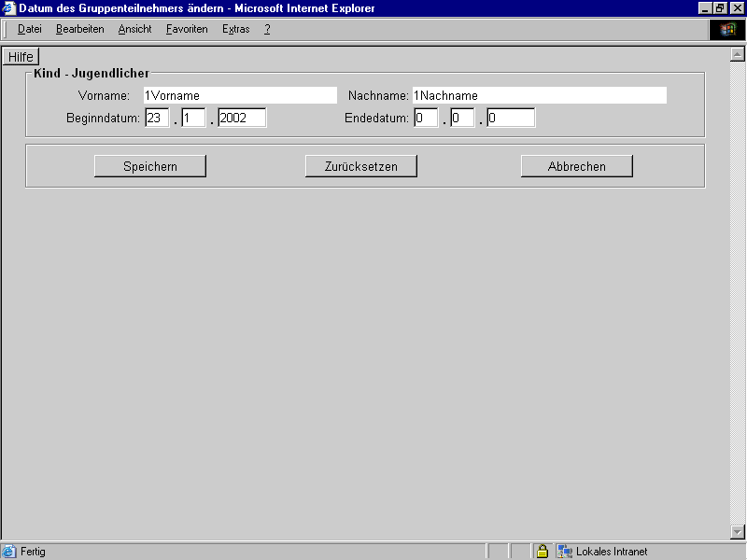Click the padlock icon in the status bar
This screenshot has height=560, width=747.
pos(543,551)
